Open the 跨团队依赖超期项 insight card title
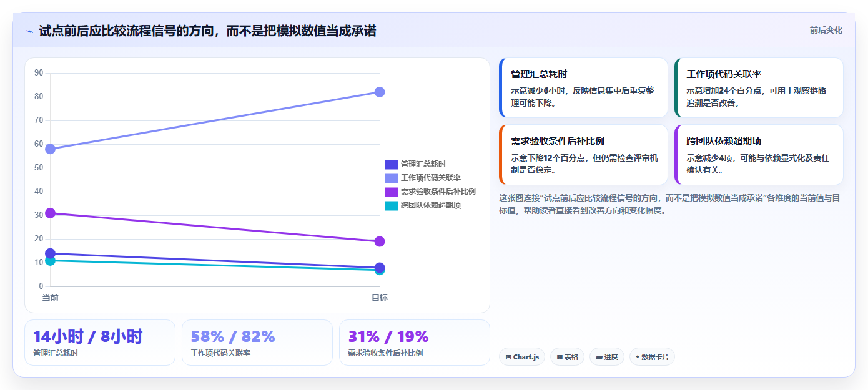 (724, 140)
